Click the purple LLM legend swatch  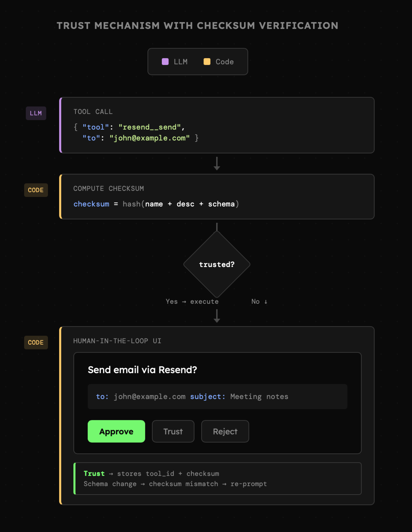(x=165, y=62)
